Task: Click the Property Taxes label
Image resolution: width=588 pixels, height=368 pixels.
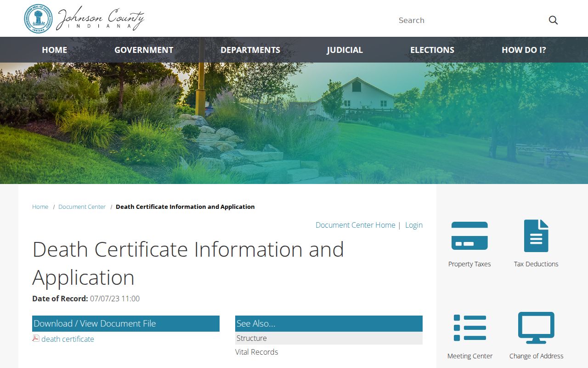Action: pos(469,264)
